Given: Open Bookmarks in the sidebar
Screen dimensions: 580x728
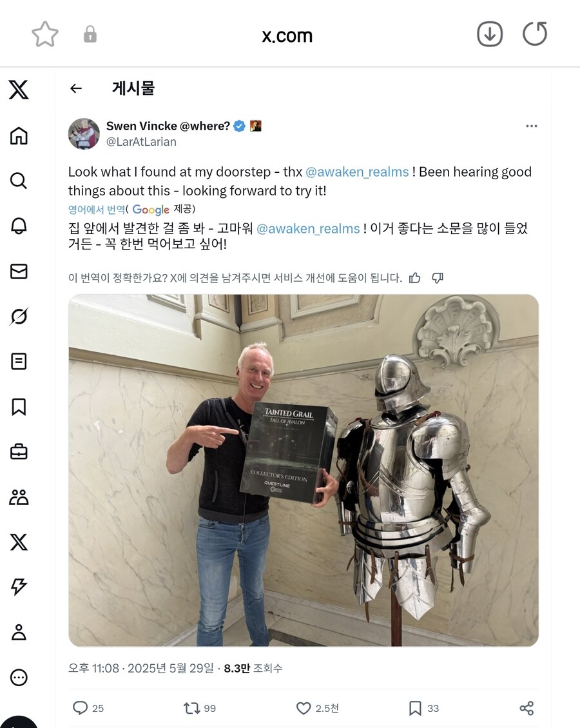Looking at the screenshot, I should (x=19, y=407).
